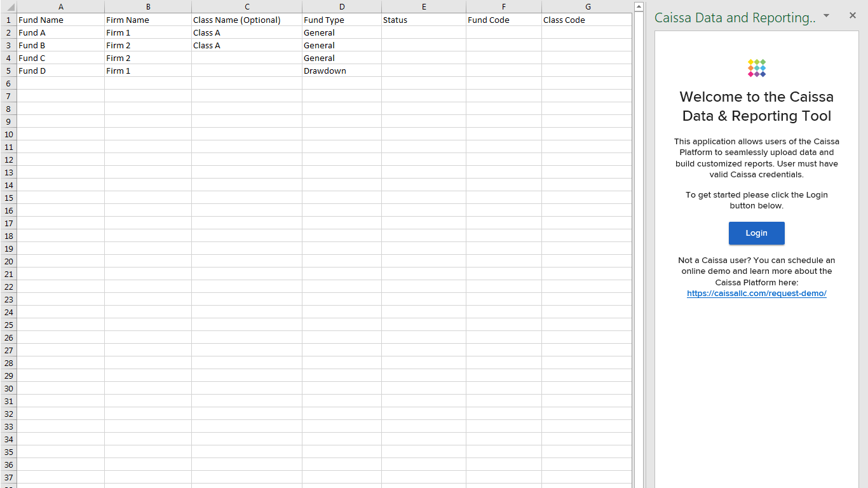Screen dimensions: 868x488
Task: Click the empty Status cell for Fund A
Action: click(424, 32)
